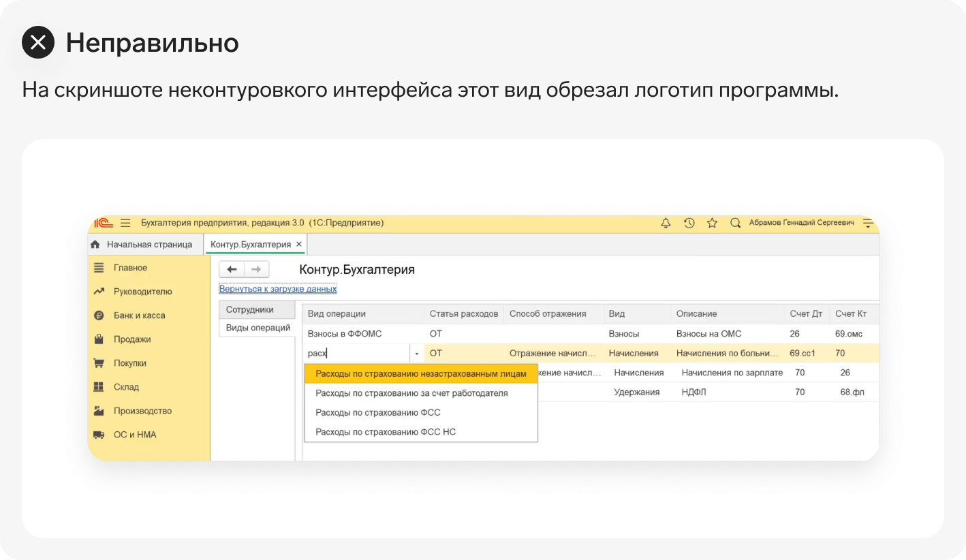This screenshot has height=560, width=966.
Task: Click the Производство factory icon
Action: [99, 411]
